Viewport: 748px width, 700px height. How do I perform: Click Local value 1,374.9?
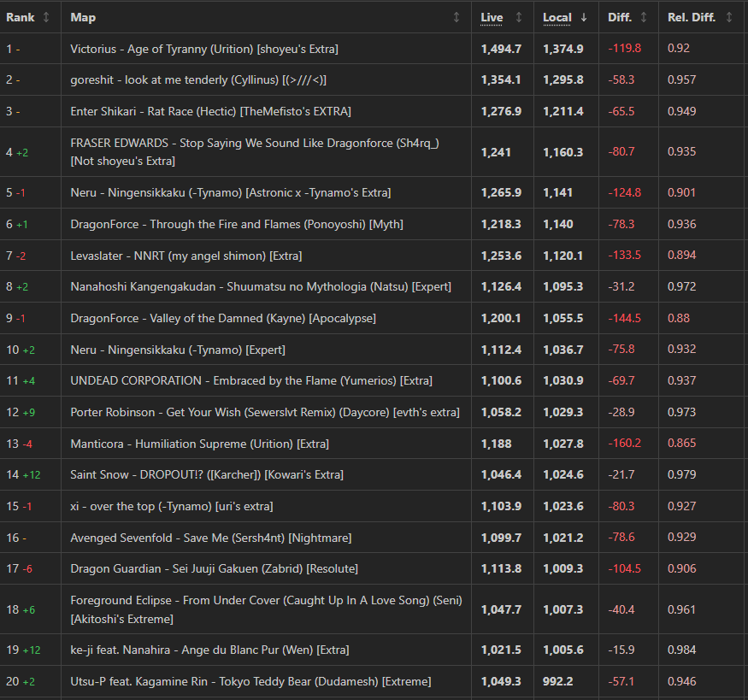coord(562,49)
